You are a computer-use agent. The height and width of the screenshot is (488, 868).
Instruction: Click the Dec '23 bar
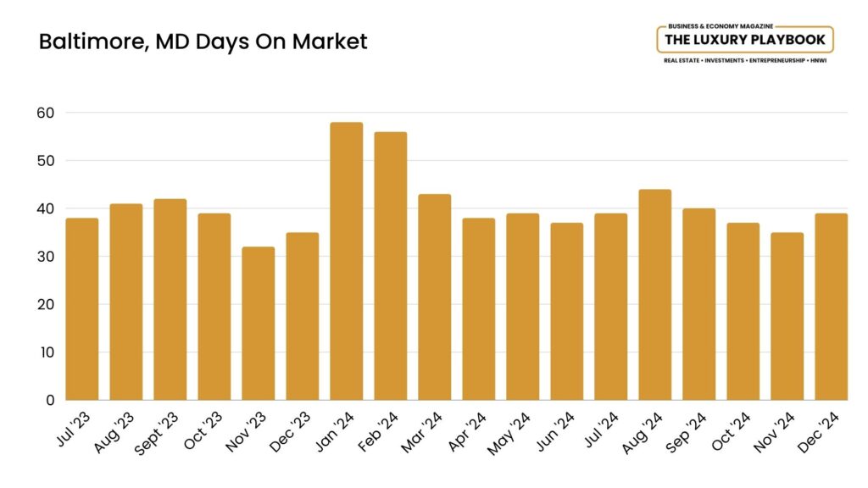coord(302,316)
